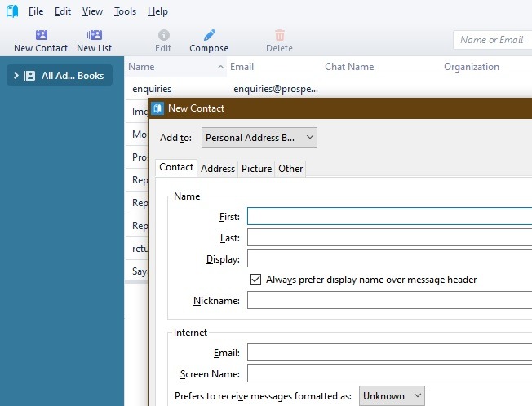
Task: Click the Compose pencil icon
Action: [x=210, y=35]
